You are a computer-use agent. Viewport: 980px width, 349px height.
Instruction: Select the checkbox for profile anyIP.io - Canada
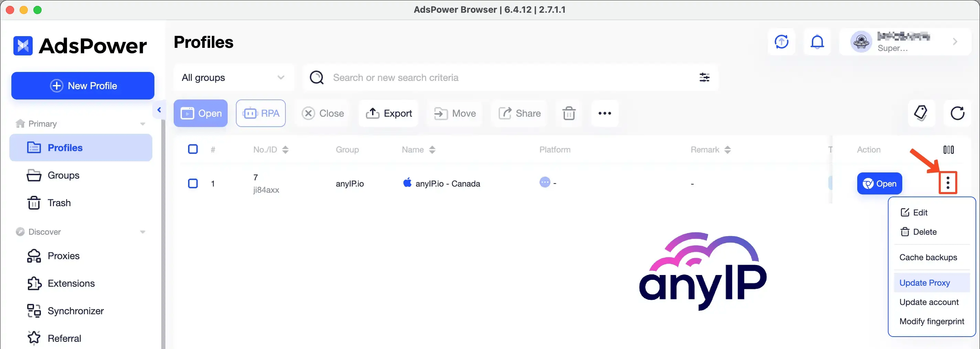(193, 183)
